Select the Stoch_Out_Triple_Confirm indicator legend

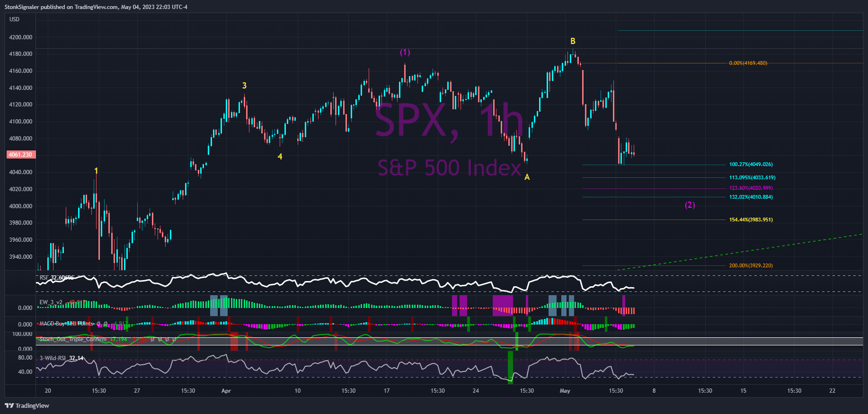coord(73,339)
